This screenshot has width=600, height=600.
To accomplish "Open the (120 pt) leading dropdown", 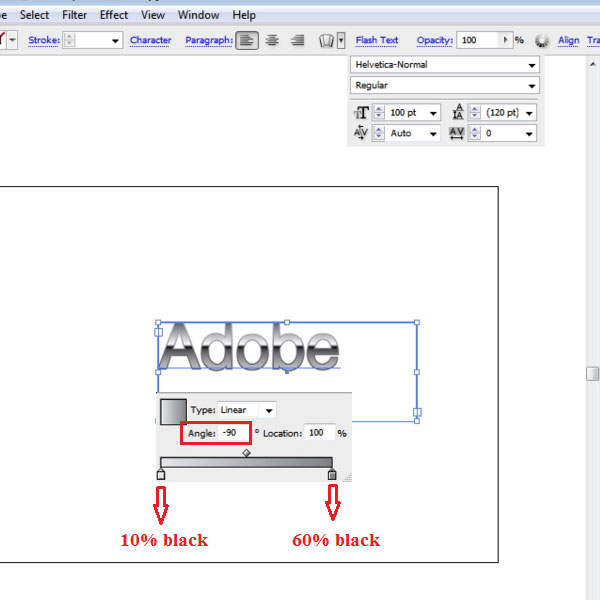I will click(x=529, y=113).
